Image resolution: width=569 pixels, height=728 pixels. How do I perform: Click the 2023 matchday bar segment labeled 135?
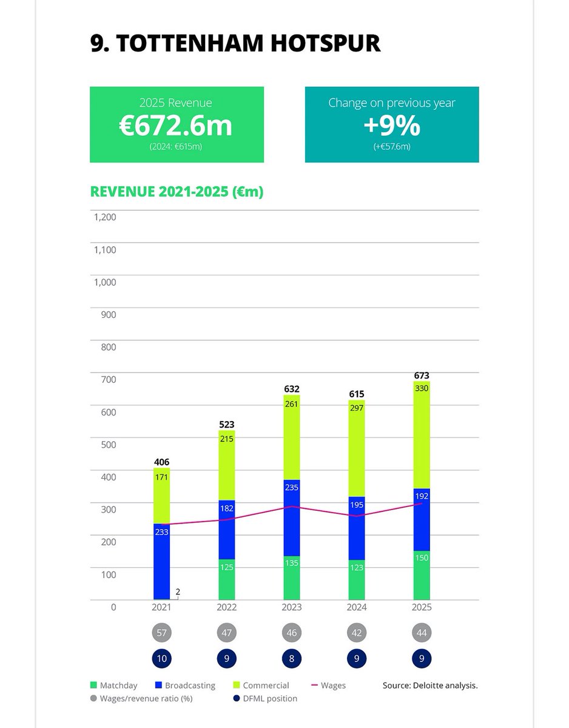click(292, 578)
